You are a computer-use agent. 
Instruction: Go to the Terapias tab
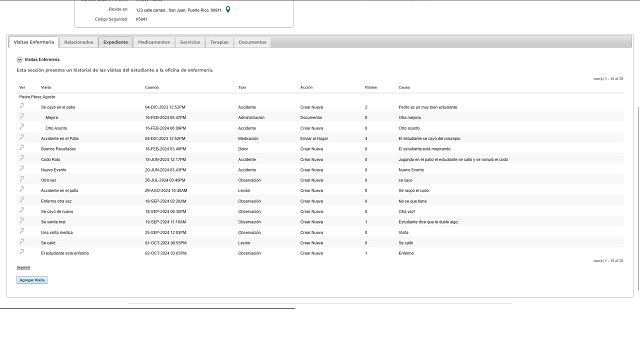click(x=219, y=42)
